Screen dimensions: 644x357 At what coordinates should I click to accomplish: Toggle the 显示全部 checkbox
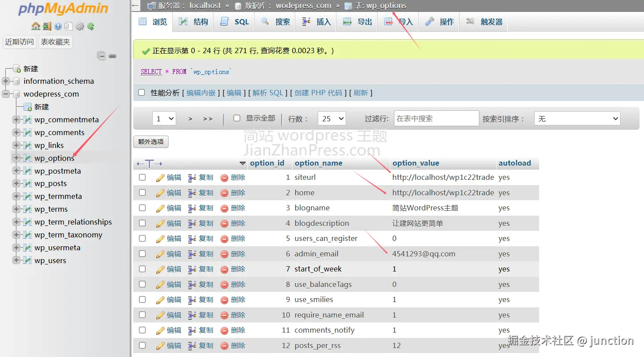point(237,118)
